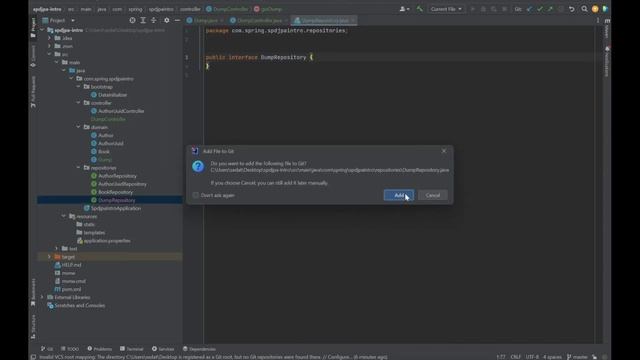Click the Expand All icon in Project panel
Screen dimensions: 640x360
pyautogui.click(x=143, y=20)
